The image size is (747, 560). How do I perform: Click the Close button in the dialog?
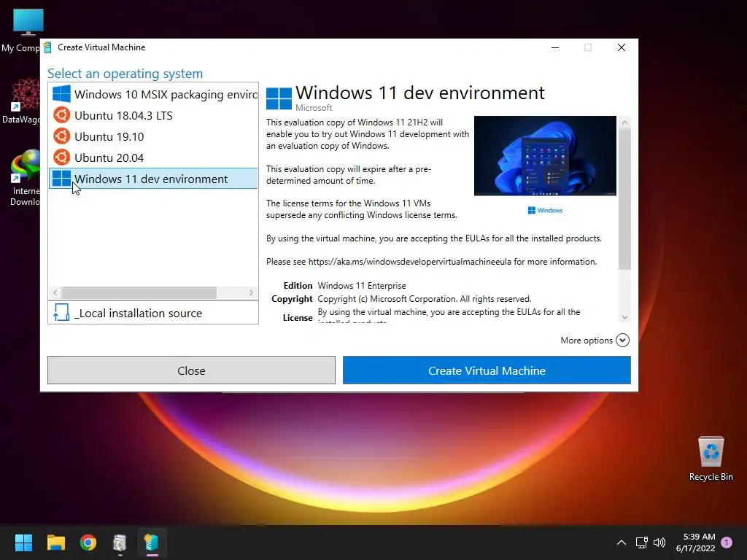click(x=191, y=370)
